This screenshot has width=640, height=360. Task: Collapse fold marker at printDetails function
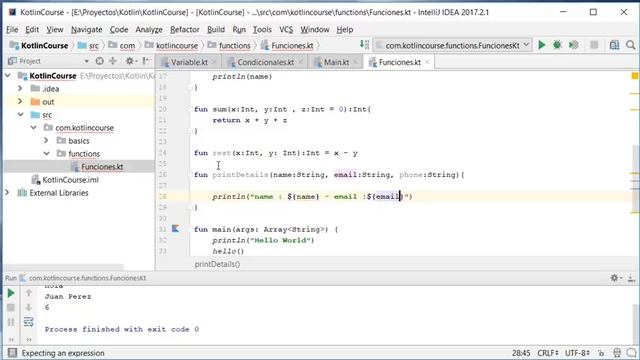190,174
